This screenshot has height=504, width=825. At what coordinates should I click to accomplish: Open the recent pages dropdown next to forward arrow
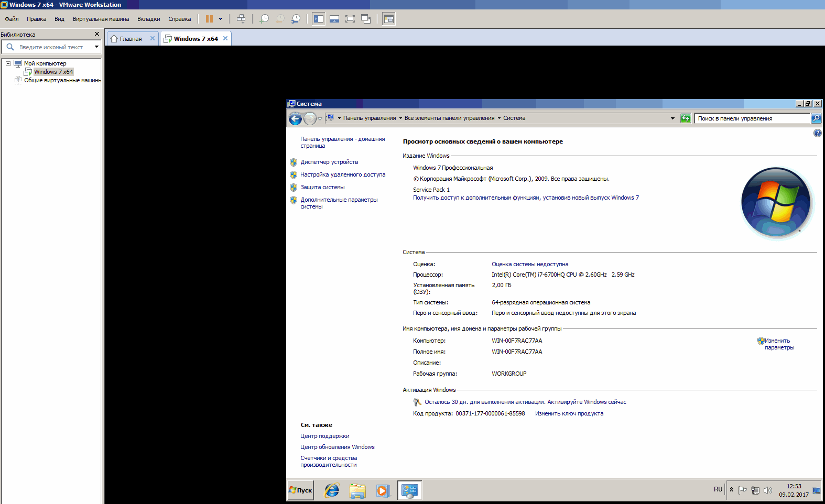coord(320,119)
